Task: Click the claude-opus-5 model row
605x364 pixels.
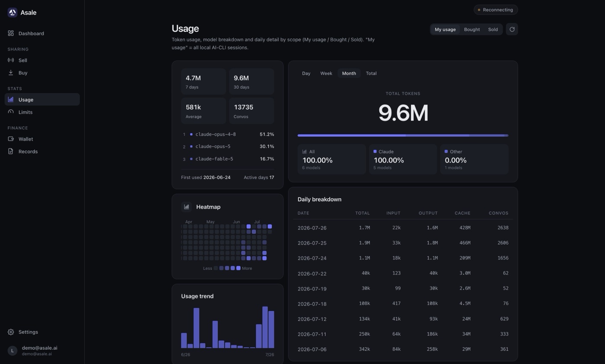Action: 228,146
